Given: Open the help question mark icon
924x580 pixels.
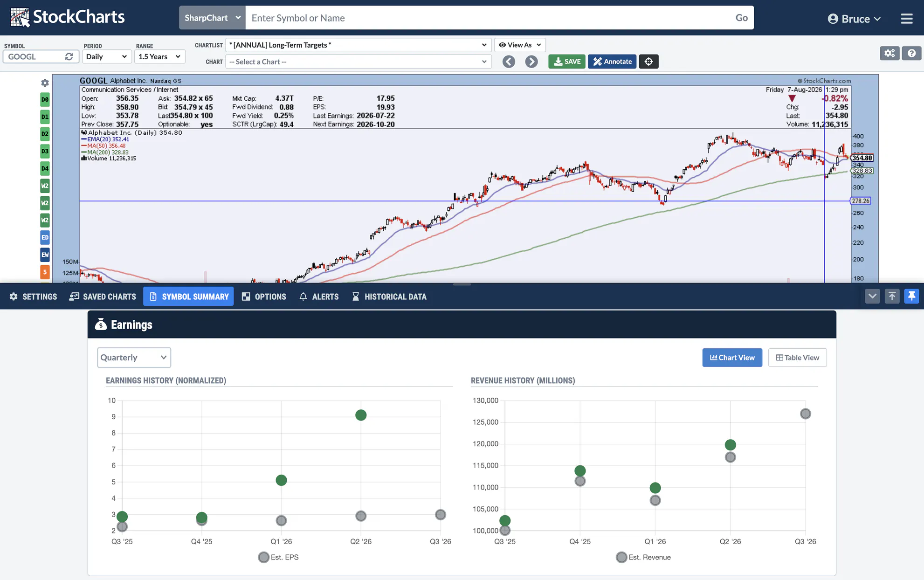Looking at the screenshot, I should coord(911,53).
